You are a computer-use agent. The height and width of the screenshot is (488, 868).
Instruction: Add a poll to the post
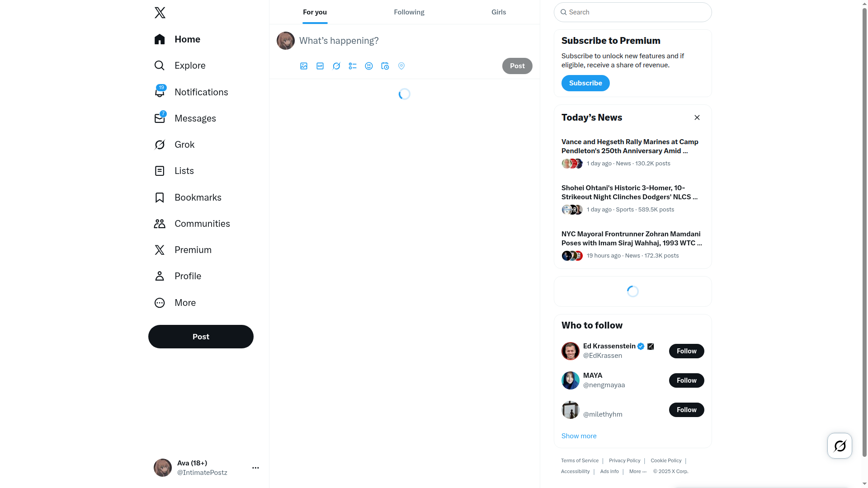point(353,66)
